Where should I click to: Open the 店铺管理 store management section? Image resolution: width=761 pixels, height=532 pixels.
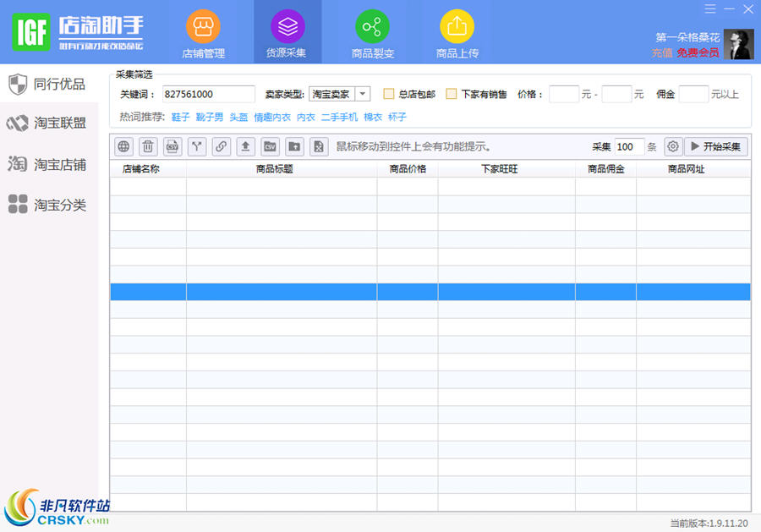203,34
